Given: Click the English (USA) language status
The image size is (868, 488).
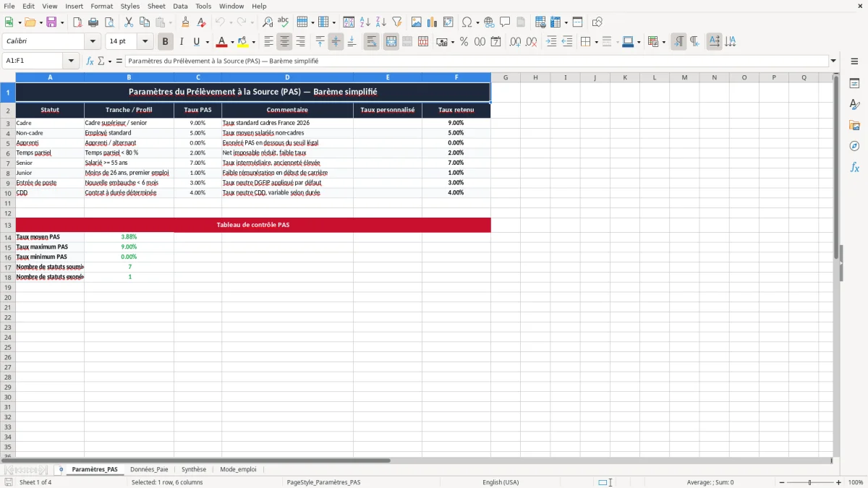Looking at the screenshot, I should [x=501, y=482].
